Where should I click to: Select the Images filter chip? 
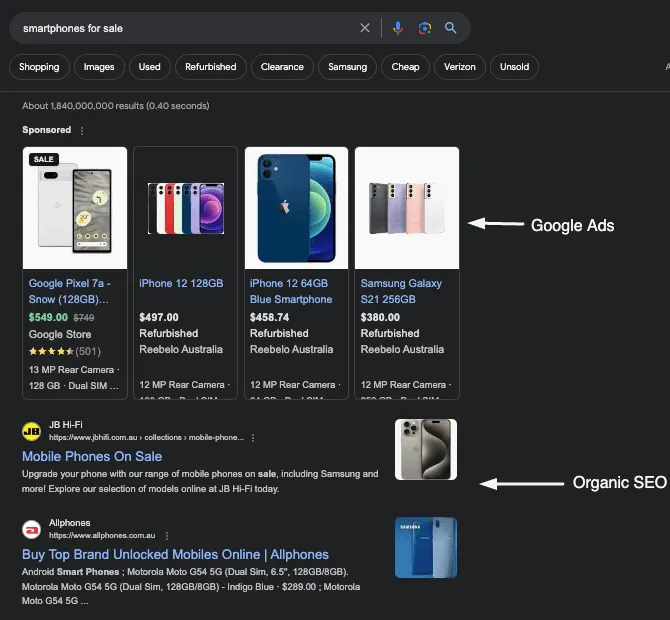click(99, 67)
